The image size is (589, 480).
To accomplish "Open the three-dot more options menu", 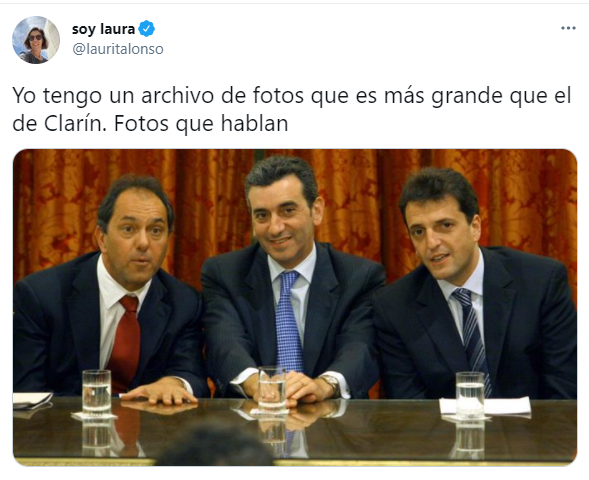I will [568, 28].
